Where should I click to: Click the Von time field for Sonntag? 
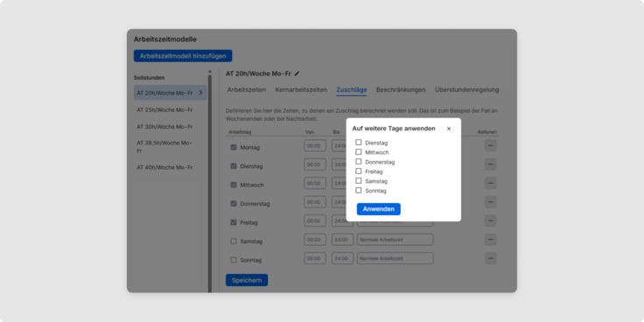[x=315, y=258]
